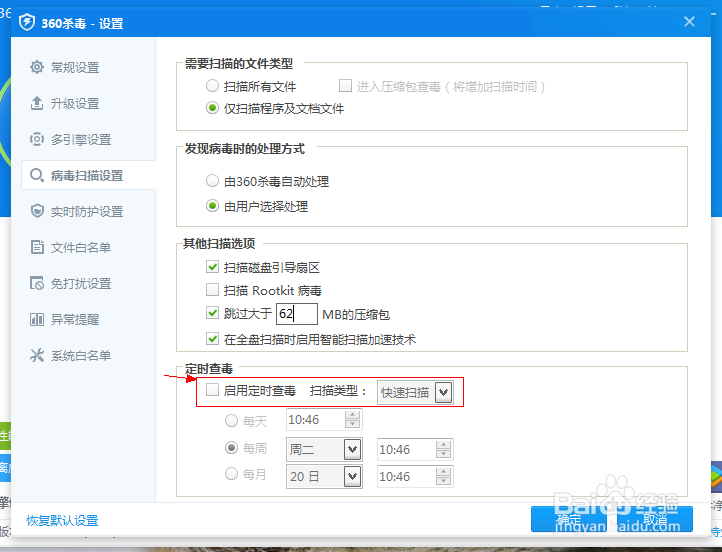The width and height of the screenshot is (722, 552).
Task: Uncheck 扫描磁盘引导扇区
Action: (212, 267)
